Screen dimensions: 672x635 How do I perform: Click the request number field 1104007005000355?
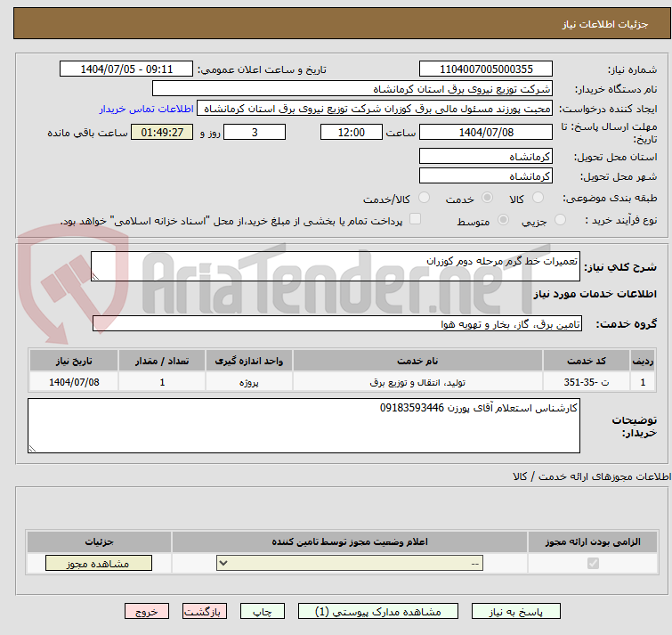[486, 69]
